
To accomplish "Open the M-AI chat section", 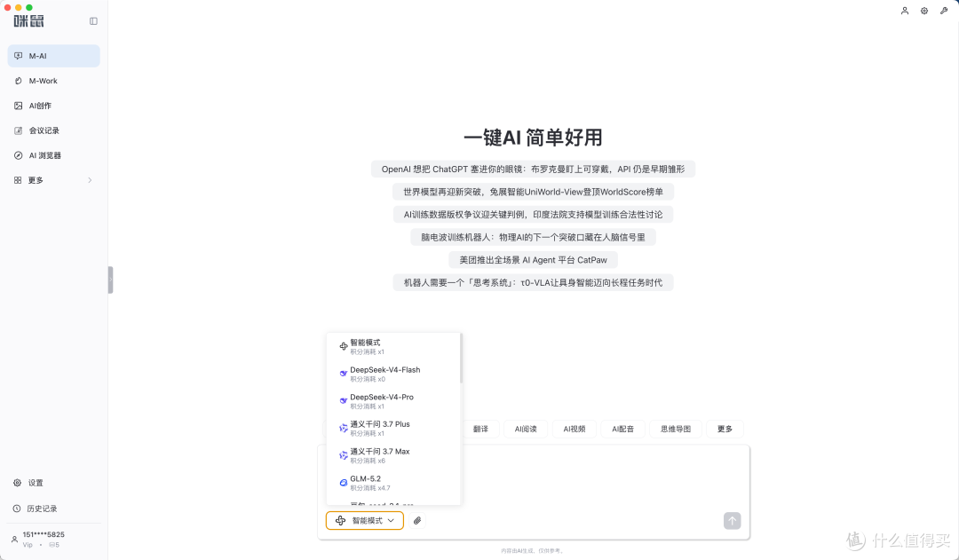I will coord(54,56).
